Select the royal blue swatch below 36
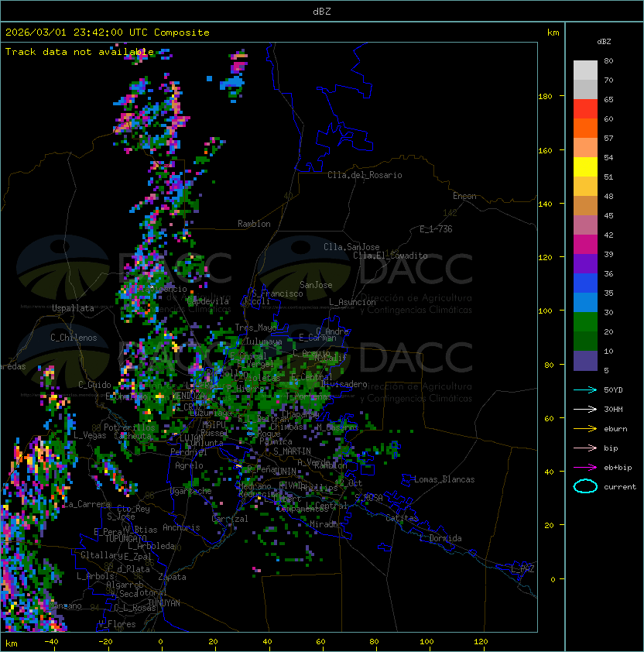Screen dimensions: 644x652 (x=585, y=283)
